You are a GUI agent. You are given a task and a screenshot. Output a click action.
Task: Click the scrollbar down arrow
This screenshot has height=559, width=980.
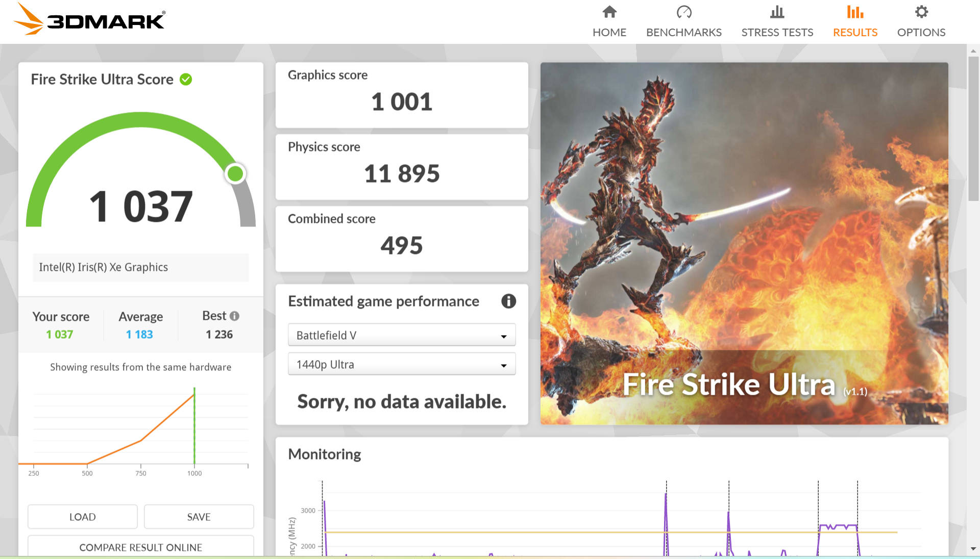[973, 549]
